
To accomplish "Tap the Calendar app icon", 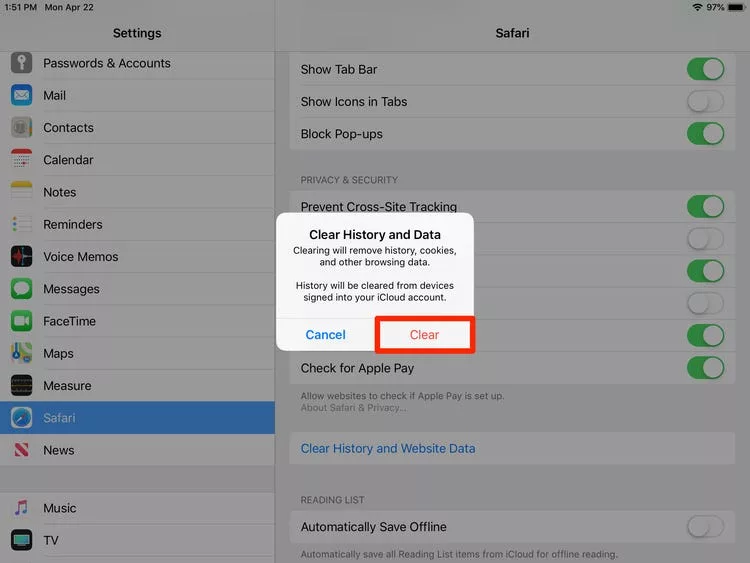I will click(x=22, y=159).
